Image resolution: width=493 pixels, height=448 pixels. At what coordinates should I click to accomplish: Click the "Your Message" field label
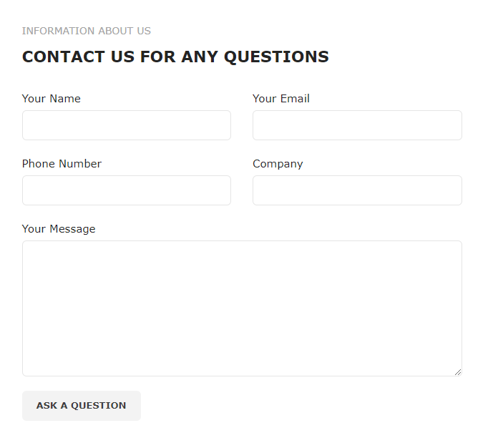59,229
